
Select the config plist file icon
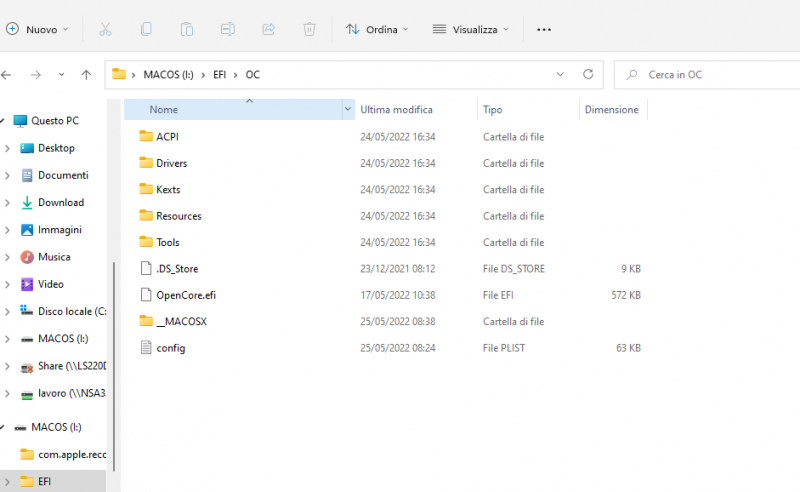coord(146,348)
